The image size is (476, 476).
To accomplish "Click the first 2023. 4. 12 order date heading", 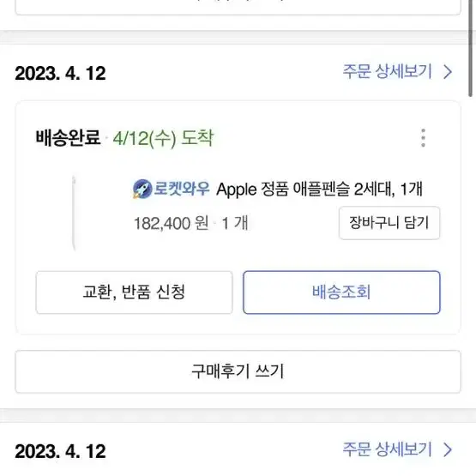I will point(60,74).
